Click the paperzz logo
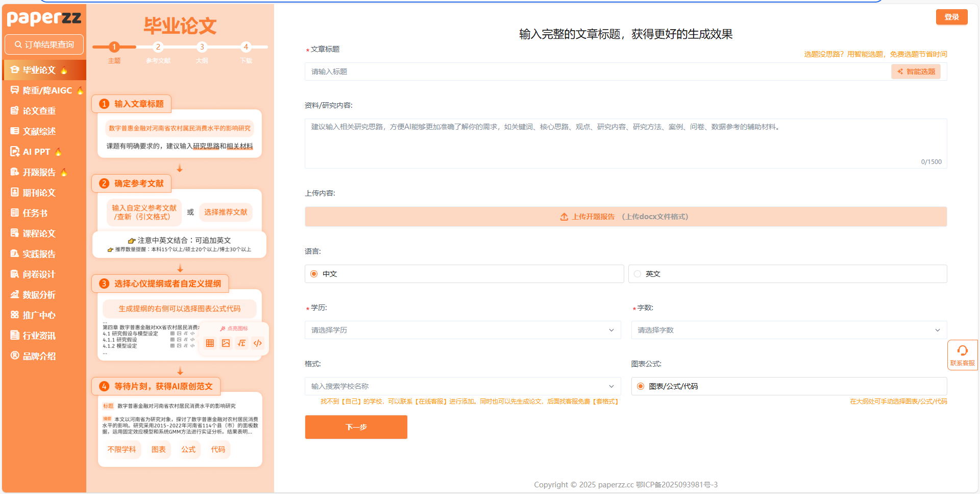The image size is (980, 494). click(44, 18)
